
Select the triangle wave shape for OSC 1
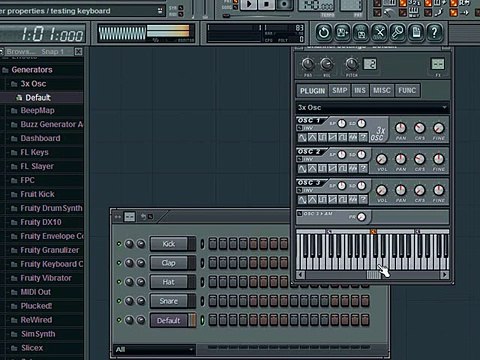(x=312, y=137)
